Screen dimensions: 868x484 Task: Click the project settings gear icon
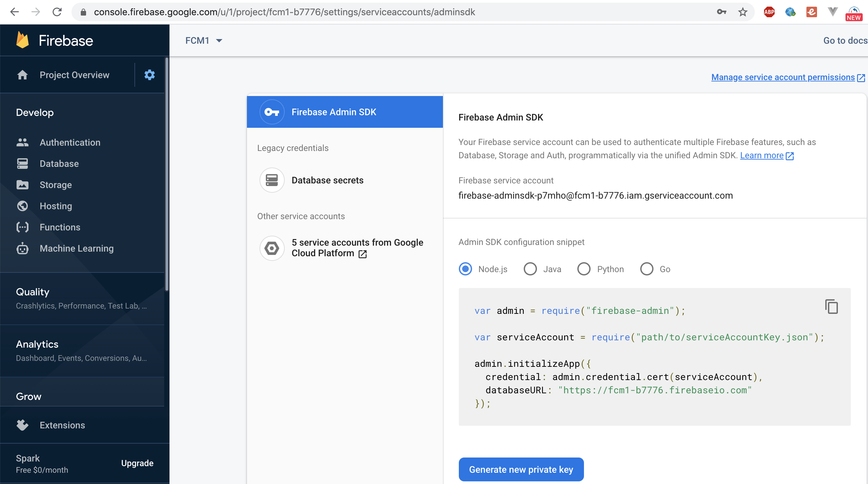149,75
